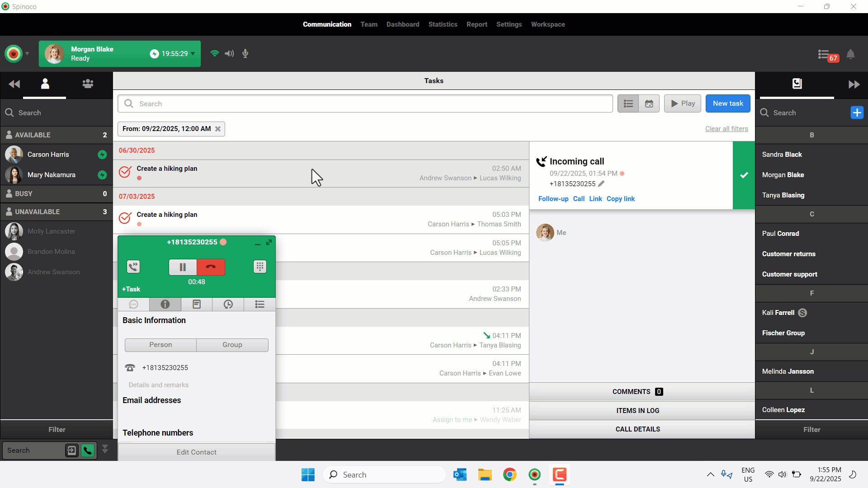The height and width of the screenshot is (488, 868).
Task: Select the Person toggle in Basic Information
Action: 160,345
